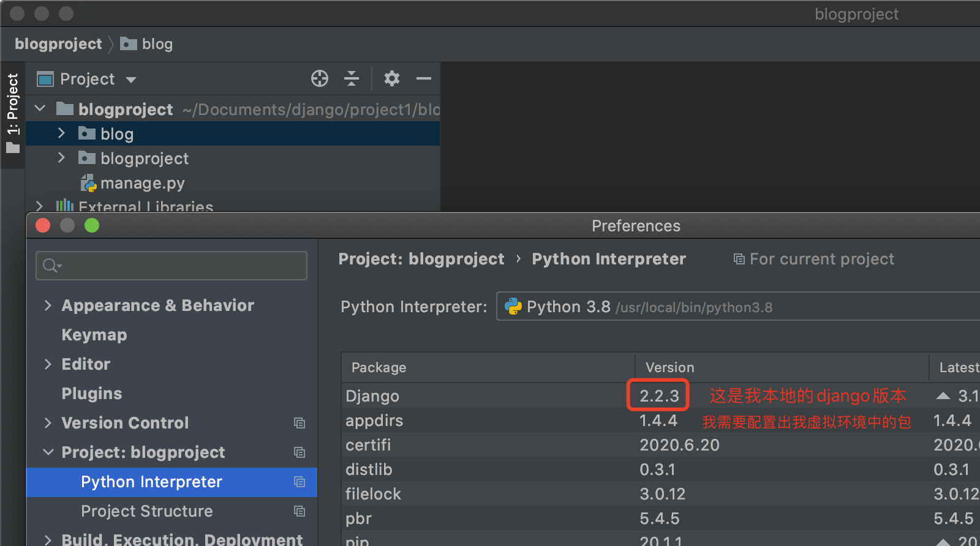Image resolution: width=980 pixels, height=546 pixels.
Task: Click the search magnifier icon in Preferences
Action: (51, 266)
